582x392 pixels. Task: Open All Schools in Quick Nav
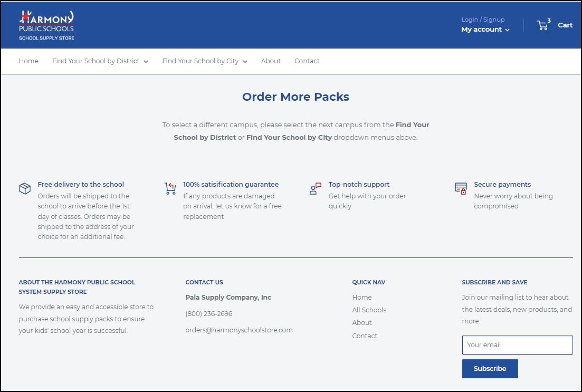pos(369,310)
